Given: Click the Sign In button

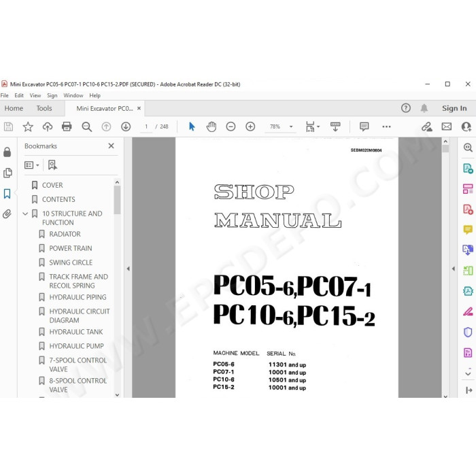Looking at the screenshot, I should point(454,108).
